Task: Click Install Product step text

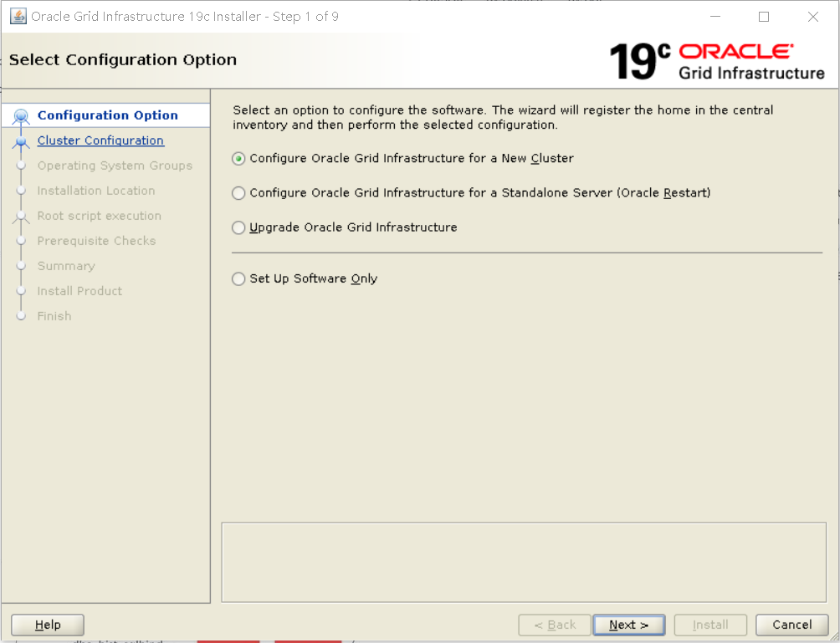Action: pyautogui.click(x=79, y=291)
